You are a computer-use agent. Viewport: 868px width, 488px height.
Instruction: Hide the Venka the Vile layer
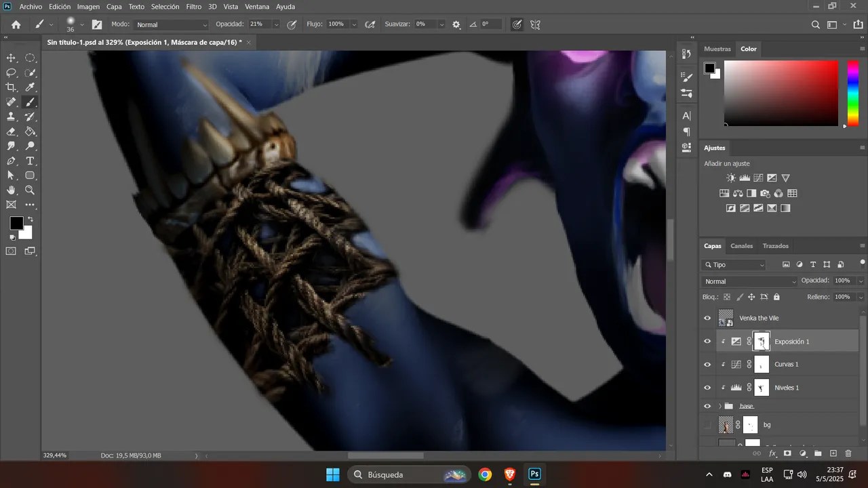[707, 318]
